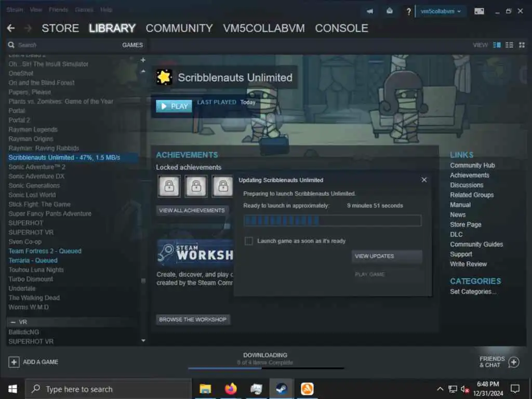
Task: Click VIEW UPDATES button in dialog
Action: point(387,256)
